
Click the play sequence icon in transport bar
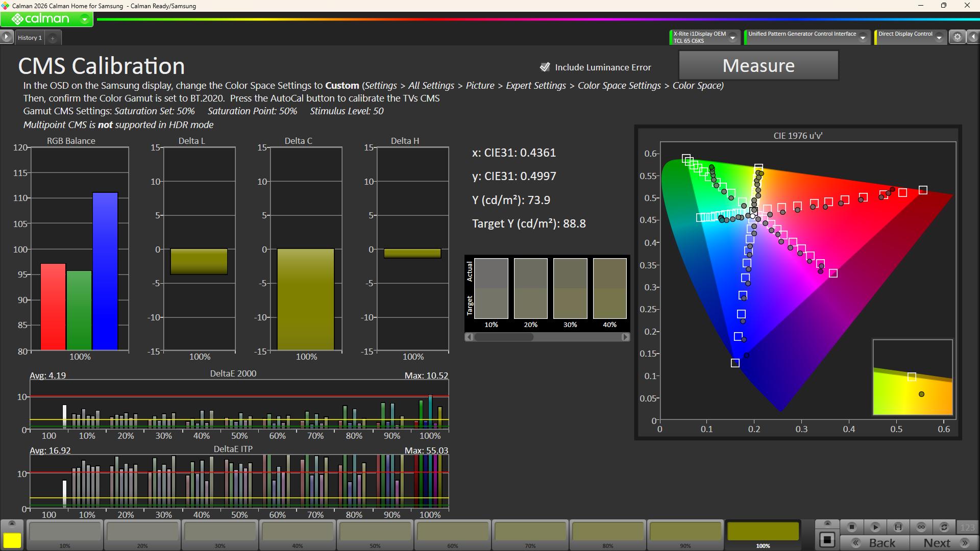pos(875,527)
